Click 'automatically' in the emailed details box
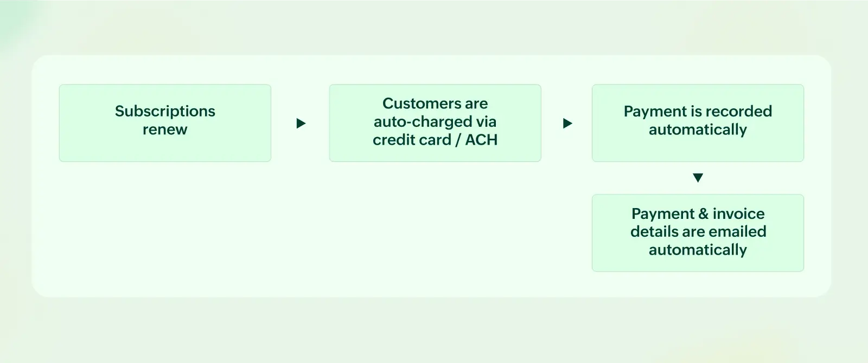Image resolution: width=868 pixels, height=363 pixels. pyautogui.click(x=698, y=250)
